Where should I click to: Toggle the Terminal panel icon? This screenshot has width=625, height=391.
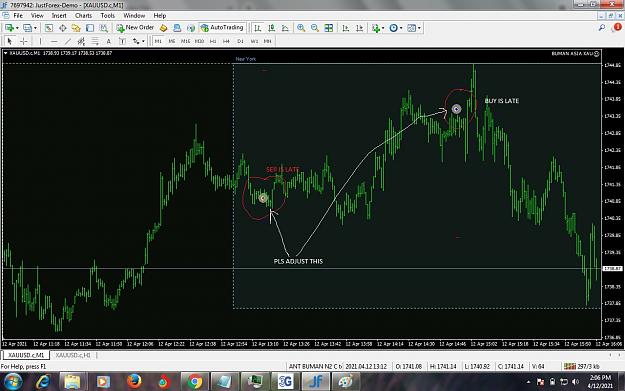click(90, 28)
